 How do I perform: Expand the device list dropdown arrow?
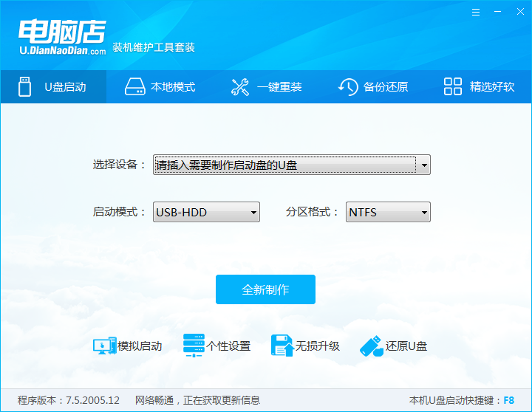click(x=424, y=165)
